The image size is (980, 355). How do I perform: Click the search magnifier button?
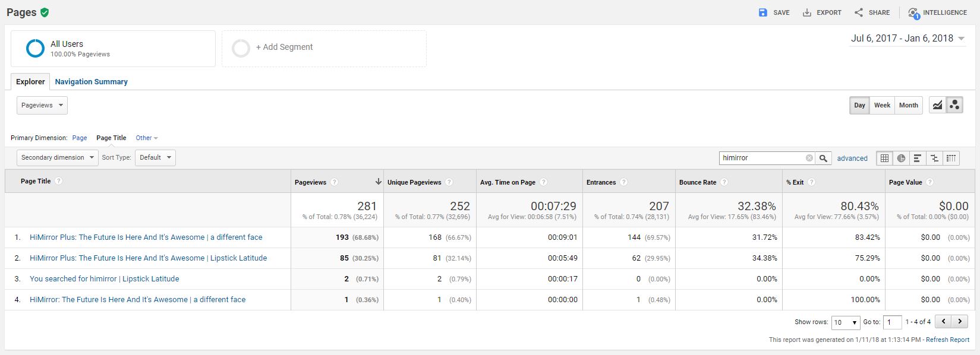coord(823,158)
